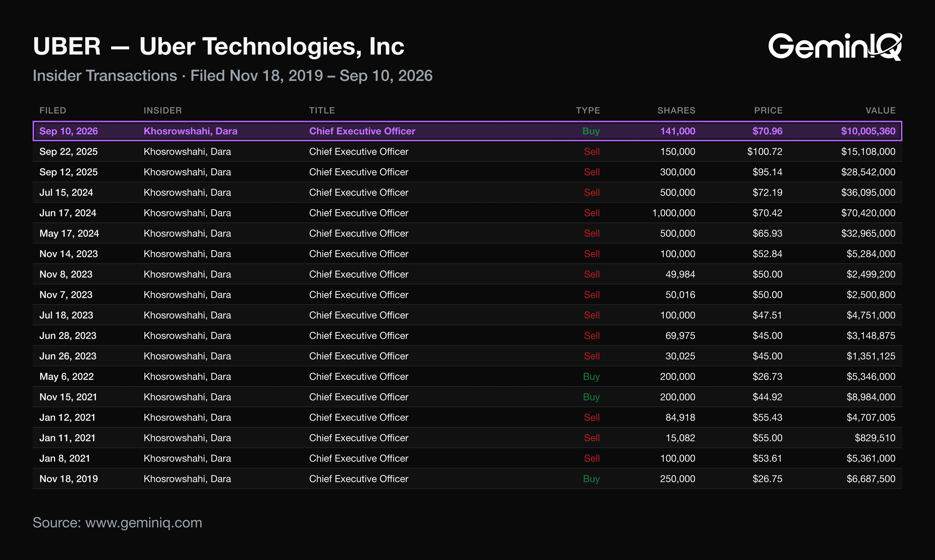The height and width of the screenshot is (560, 935).
Task: Select the Jan 11, 2021 transaction row
Action: tap(467, 438)
